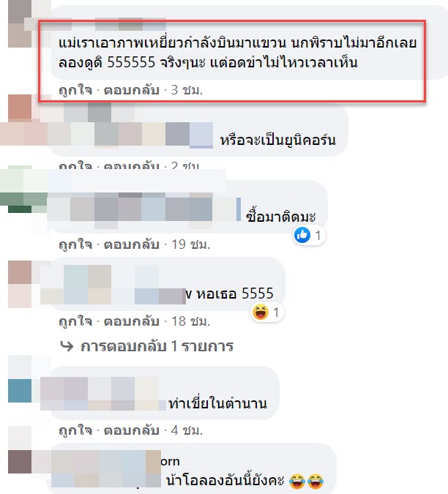Like the comment posted 3 ชม. ago
This screenshot has height=494, width=448.
(x=75, y=91)
